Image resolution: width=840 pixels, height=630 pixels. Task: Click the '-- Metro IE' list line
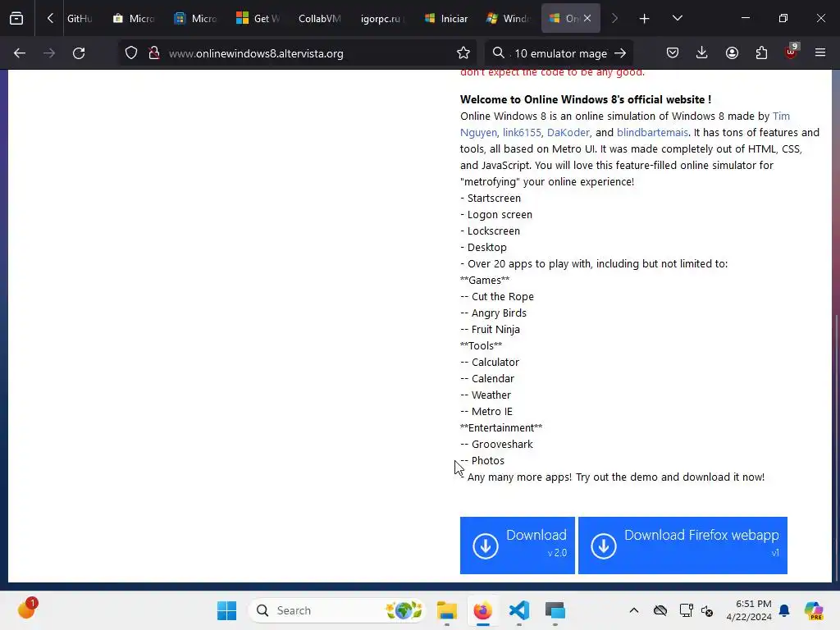(486, 412)
